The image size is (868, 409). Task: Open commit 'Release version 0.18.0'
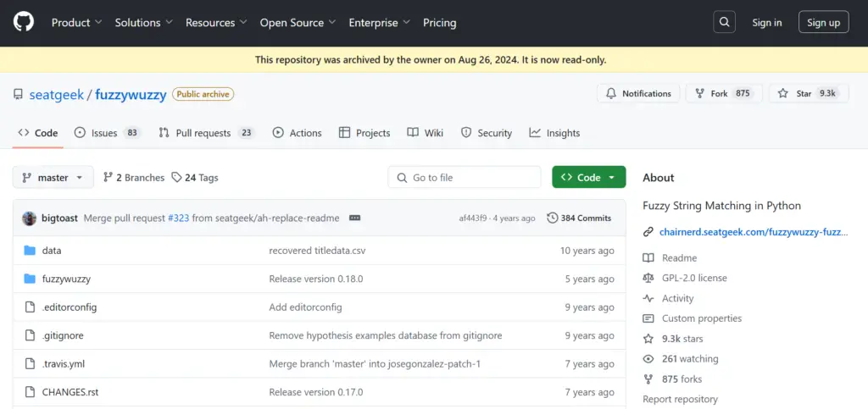(316, 279)
